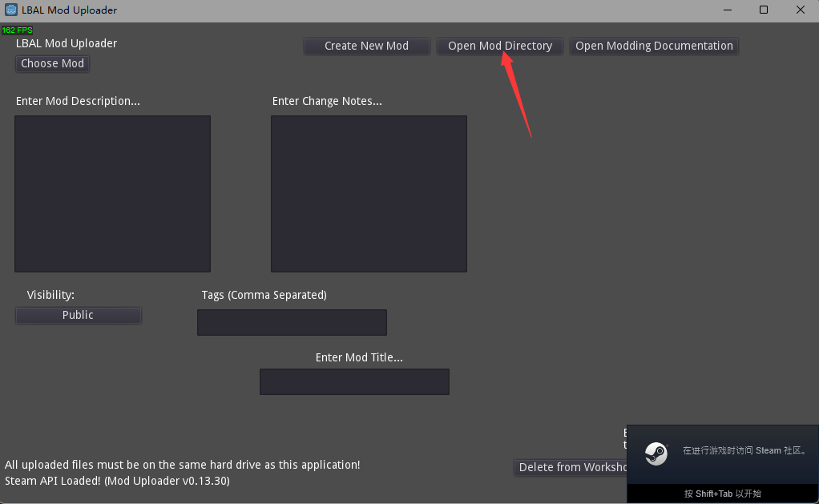
Task: Click the Visibility label
Action: (x=50, y=295)
